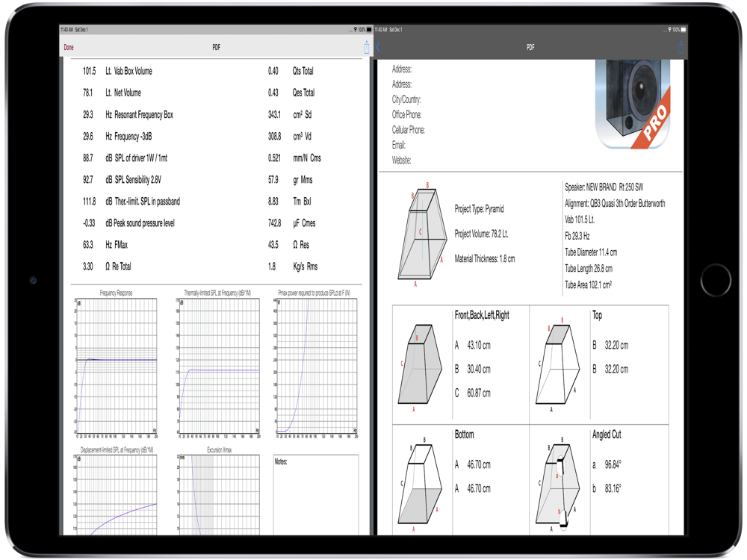Tap Done to close the left PDF
Image resolution: width=747 pixels, height=560 pixels.
click(x=69, y=47)
